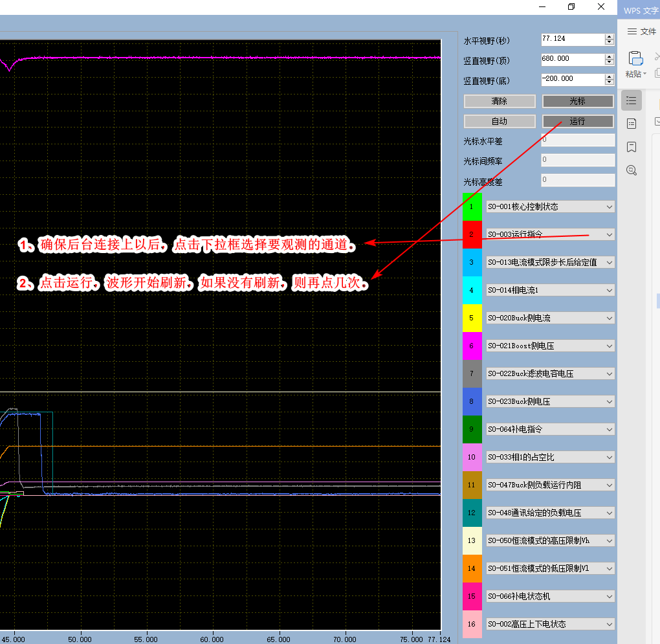The image size is (660, 644).
Task: Click the magenta channel 6 color swatch
Action: (x=472, y=346)
